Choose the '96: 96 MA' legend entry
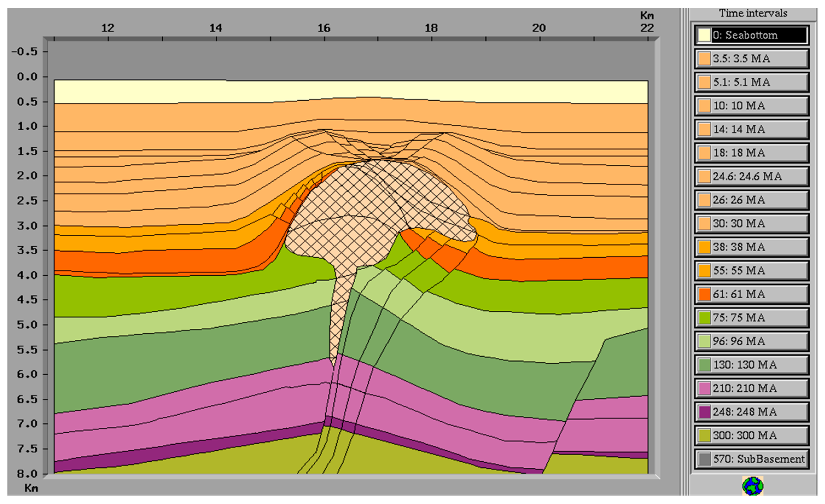 (752, 341)
